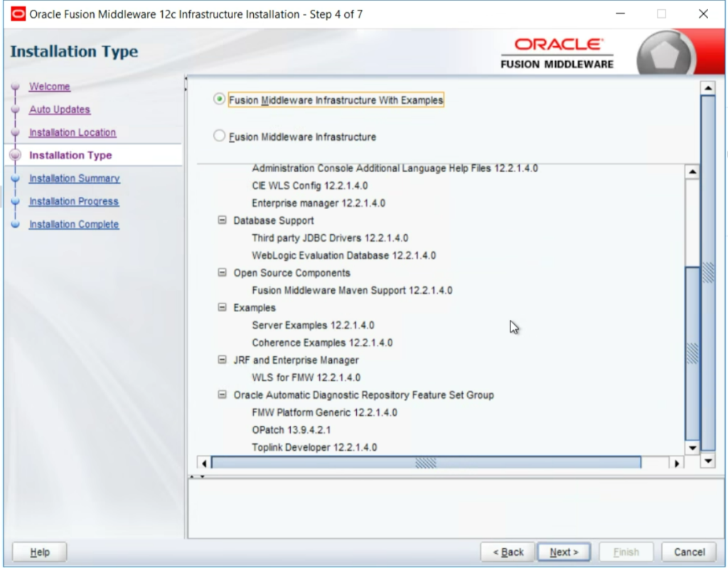The width and height of the screenshot is (728, 568).
Task: Click the Installation Summary step bullet icon
Action: click(x=16, y=178)
